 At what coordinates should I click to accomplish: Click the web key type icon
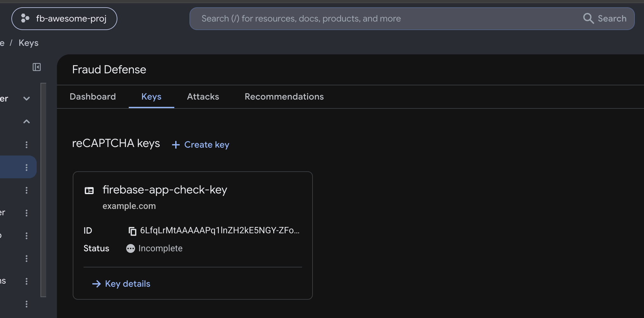pos(89,190)
